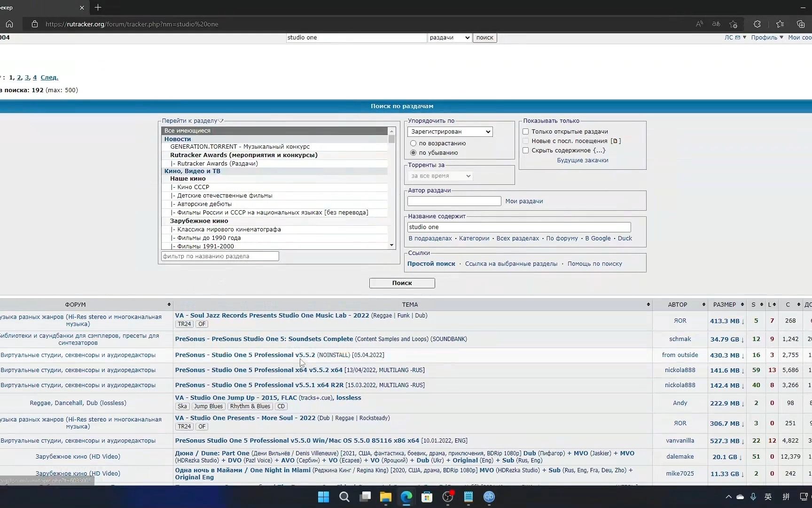The image size is (812, 508).
Task: Open the 'за все время' period dropdown
Action: (x=440, y=176)
